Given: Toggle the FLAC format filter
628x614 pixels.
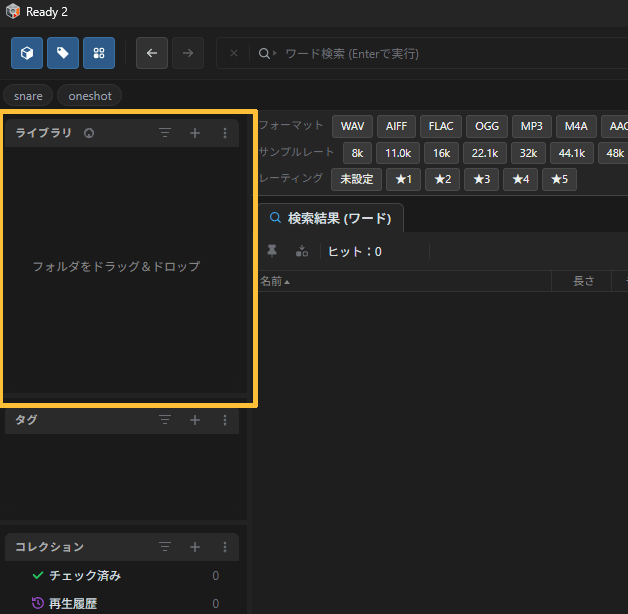Looking at the screenshot, I should pyautogui.click(x=441, y=126).
